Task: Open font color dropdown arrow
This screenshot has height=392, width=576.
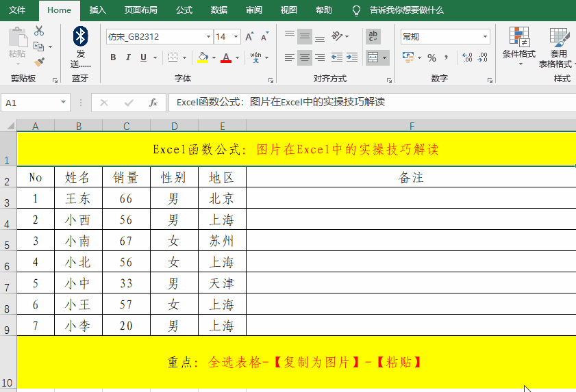Action: tap(237, 57)
